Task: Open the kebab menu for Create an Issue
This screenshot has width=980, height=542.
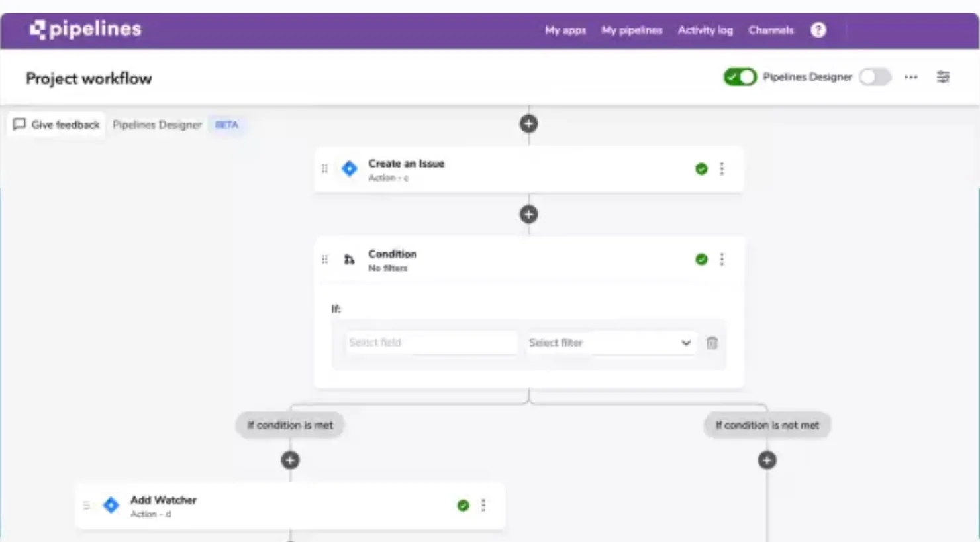Action: (722, 169)
